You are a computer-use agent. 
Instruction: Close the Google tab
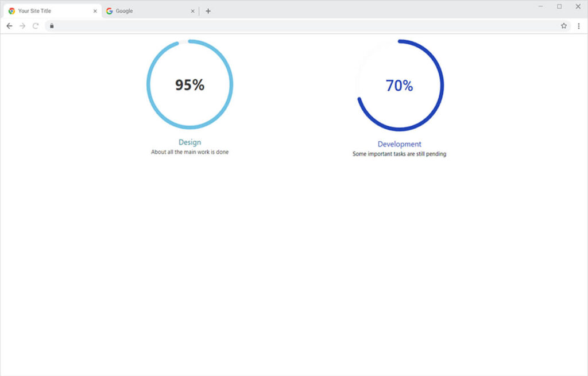coord(192,11)
